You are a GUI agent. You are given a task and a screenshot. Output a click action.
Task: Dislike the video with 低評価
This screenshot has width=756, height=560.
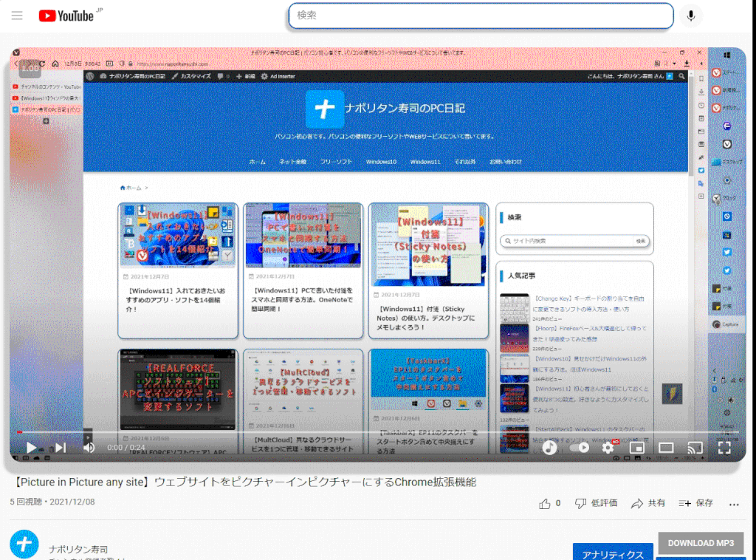[x=596, y=504]
